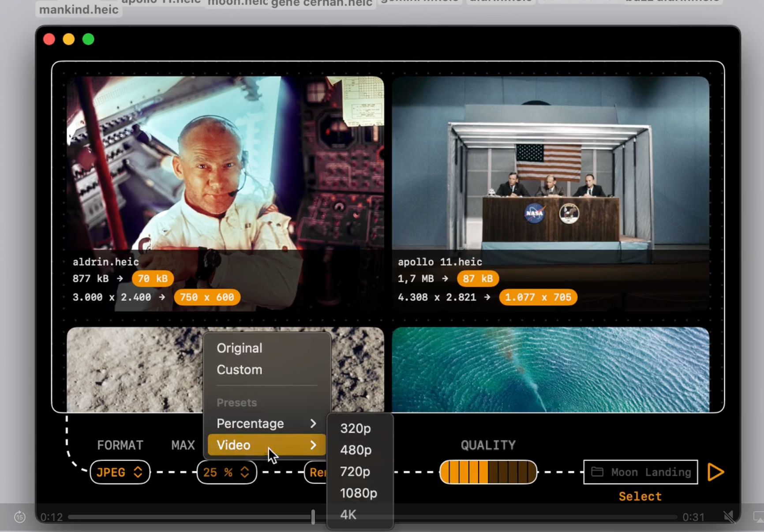Click the 3.000 x 2.400 original dimensions

coord(112,297)
